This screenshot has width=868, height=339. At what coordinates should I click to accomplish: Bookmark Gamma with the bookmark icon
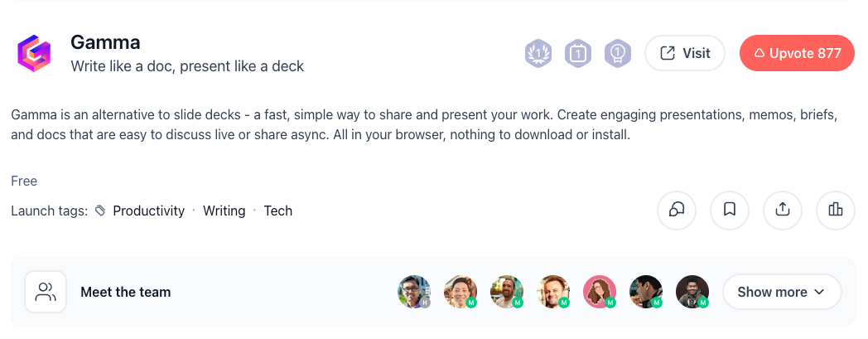730,211
